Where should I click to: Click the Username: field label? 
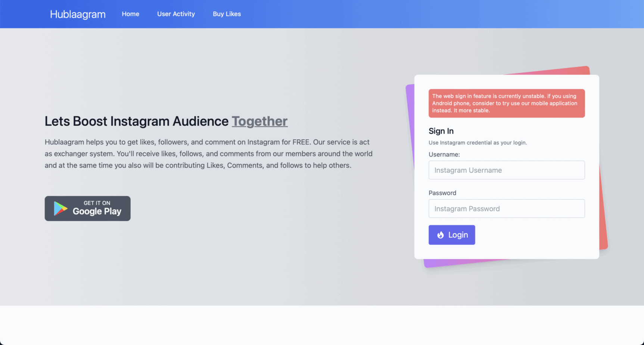click(444, 155)
